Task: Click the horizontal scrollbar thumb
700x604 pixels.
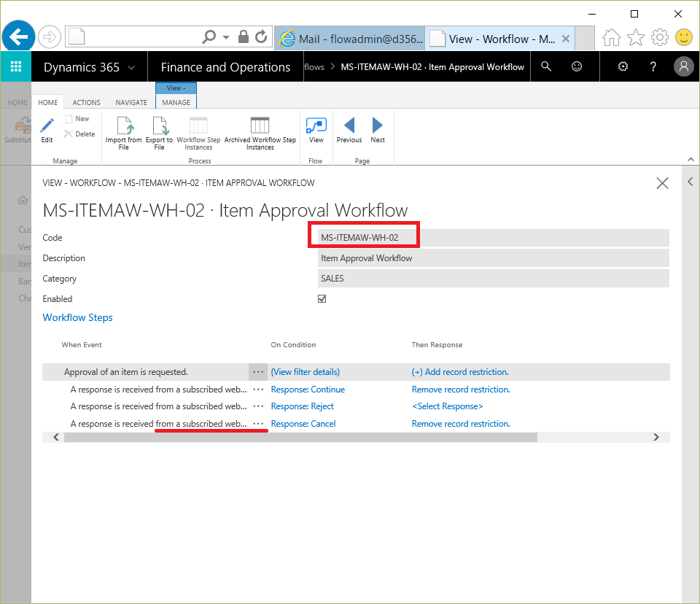Action: pos(300,438)
